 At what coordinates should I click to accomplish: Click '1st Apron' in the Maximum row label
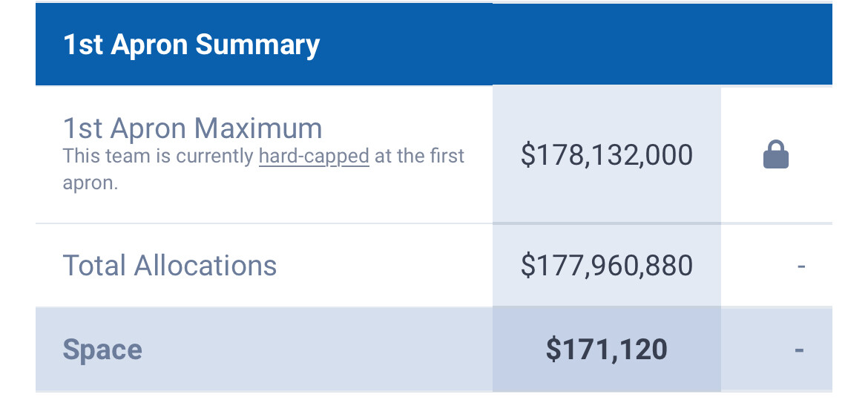pos(125,128)
